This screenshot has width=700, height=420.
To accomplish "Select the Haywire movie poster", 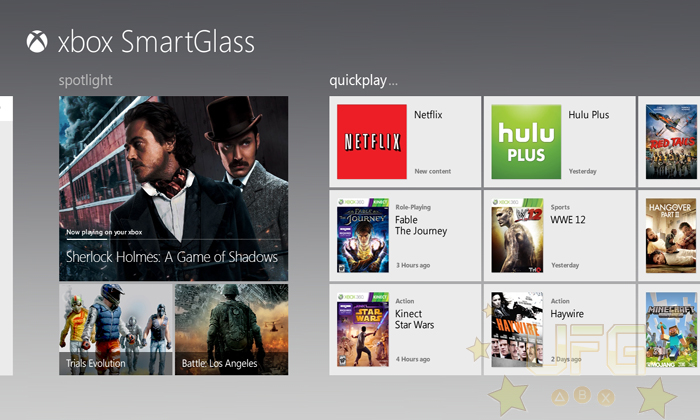I will click(x=517, y=329).
